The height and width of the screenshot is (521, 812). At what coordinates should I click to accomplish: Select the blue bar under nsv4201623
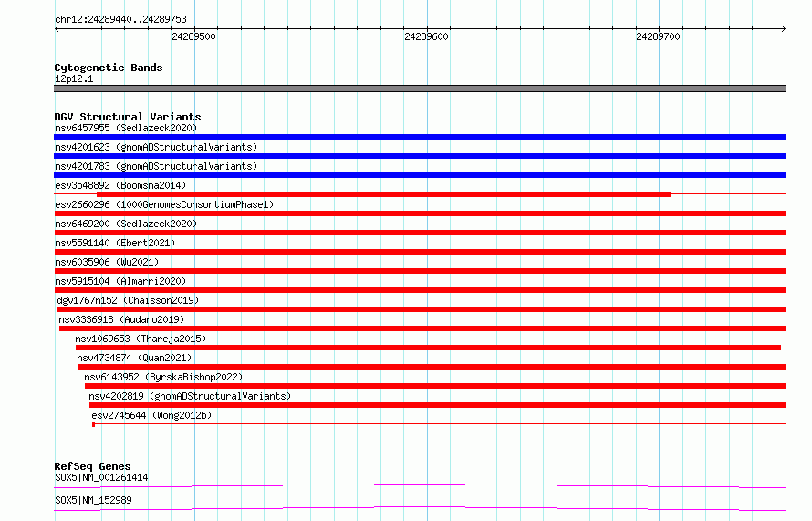(x=420, y=156)
